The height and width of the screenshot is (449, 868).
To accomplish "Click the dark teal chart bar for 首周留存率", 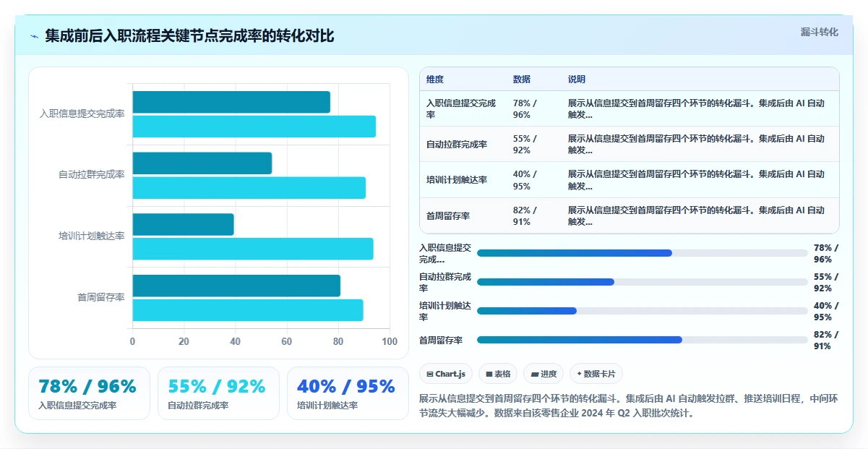I will (236, 286).
